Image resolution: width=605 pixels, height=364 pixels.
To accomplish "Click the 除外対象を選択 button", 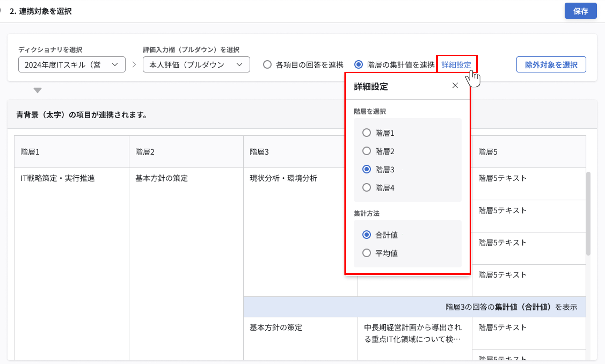I will 551,65.
